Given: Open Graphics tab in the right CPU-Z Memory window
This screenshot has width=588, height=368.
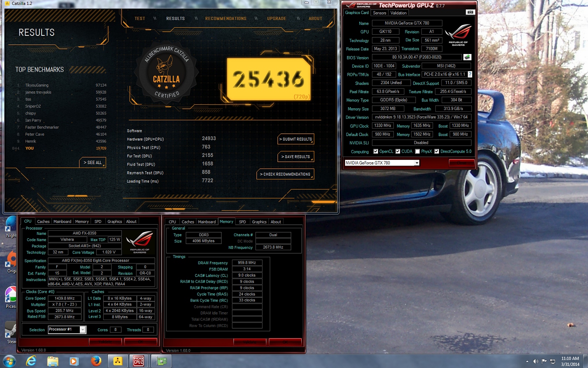Looking at the screenshot, I should (x=259, y=222).
